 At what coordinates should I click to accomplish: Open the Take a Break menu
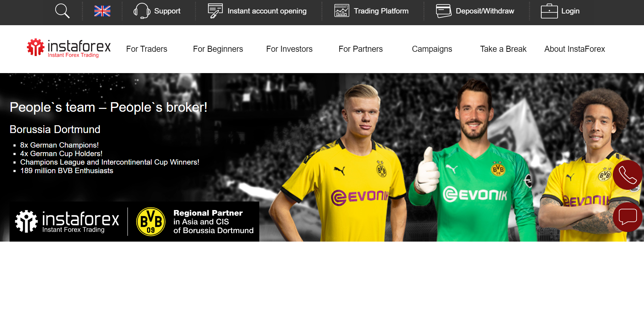503,49
